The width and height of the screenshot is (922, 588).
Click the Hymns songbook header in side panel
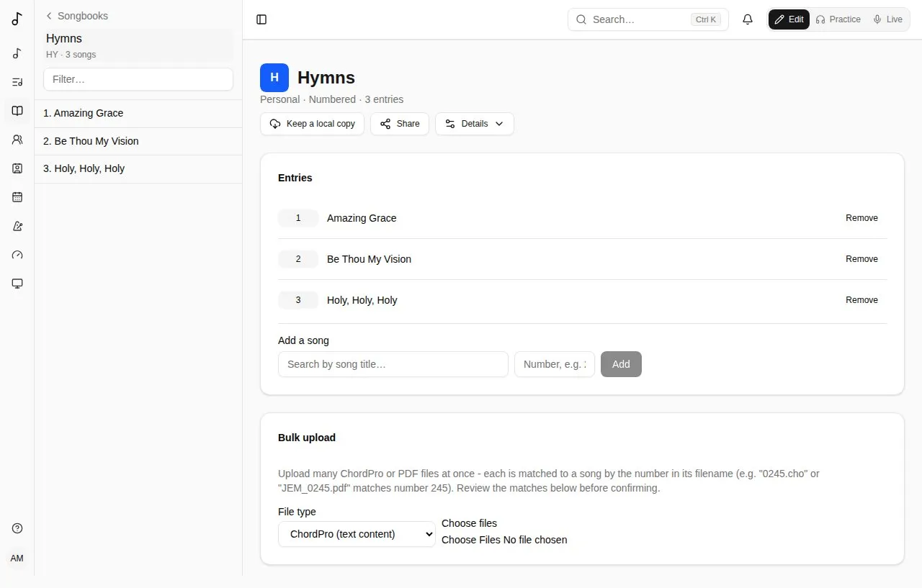[138, 45]
